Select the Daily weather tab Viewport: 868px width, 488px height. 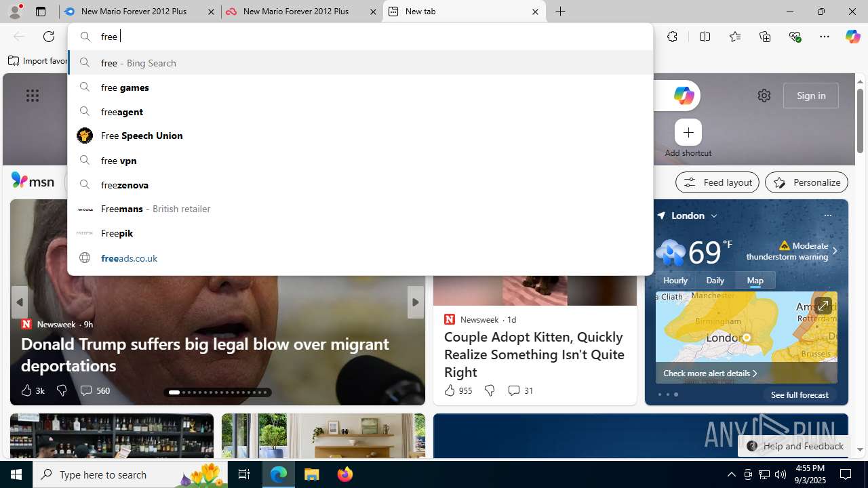(715, 280)
